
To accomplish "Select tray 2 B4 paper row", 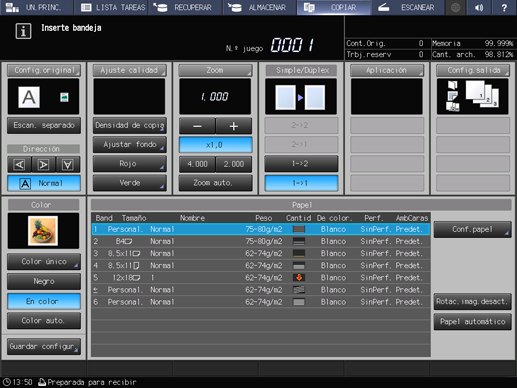I will coord(261,241).
